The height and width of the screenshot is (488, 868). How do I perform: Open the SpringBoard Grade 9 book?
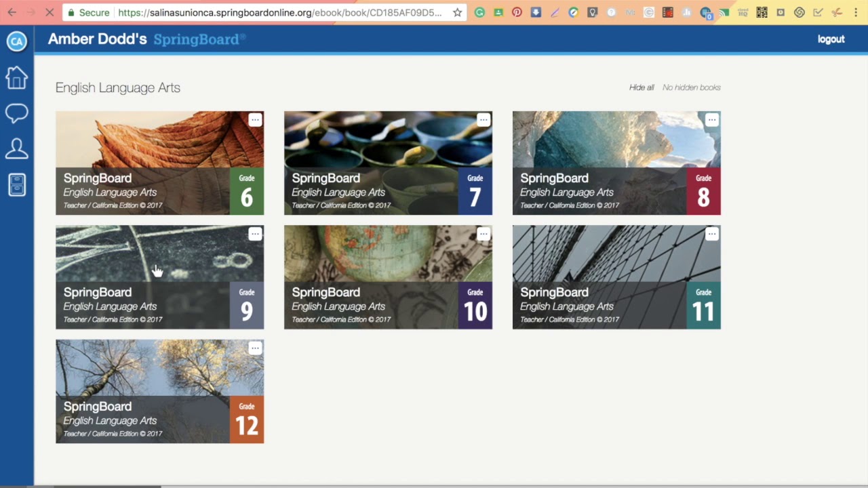pyautogui.click(x=159, y=277)
